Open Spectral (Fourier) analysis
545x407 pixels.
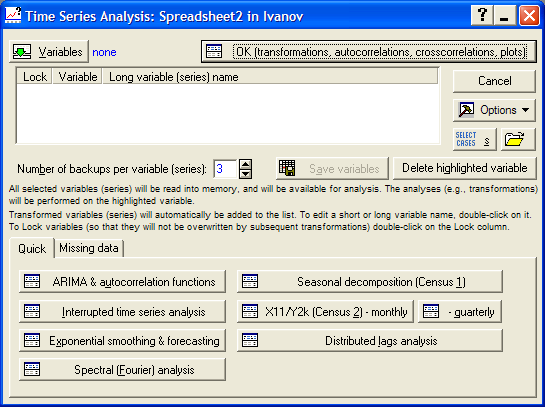click(x=122, y=370)
